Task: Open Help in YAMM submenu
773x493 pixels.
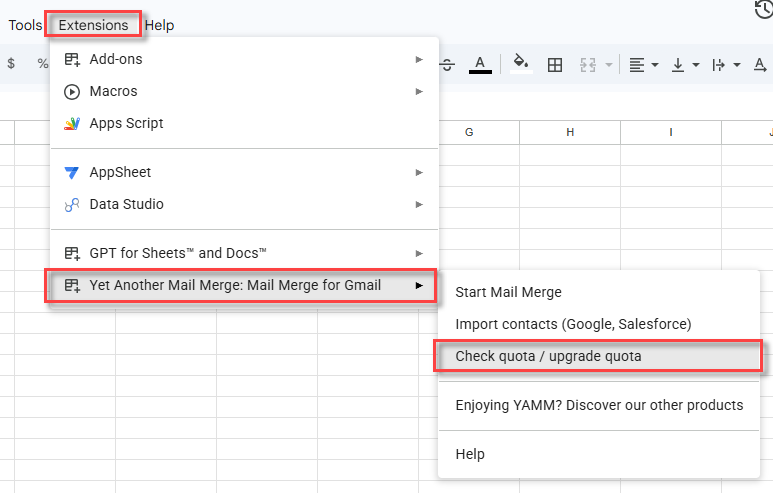Action: 599,454
